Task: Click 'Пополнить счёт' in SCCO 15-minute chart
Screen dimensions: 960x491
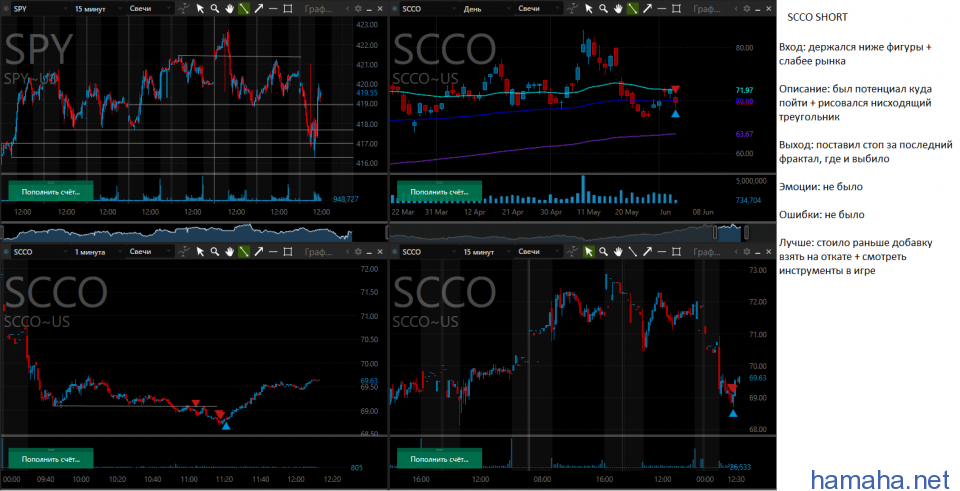Action: (x=439, y=459)
